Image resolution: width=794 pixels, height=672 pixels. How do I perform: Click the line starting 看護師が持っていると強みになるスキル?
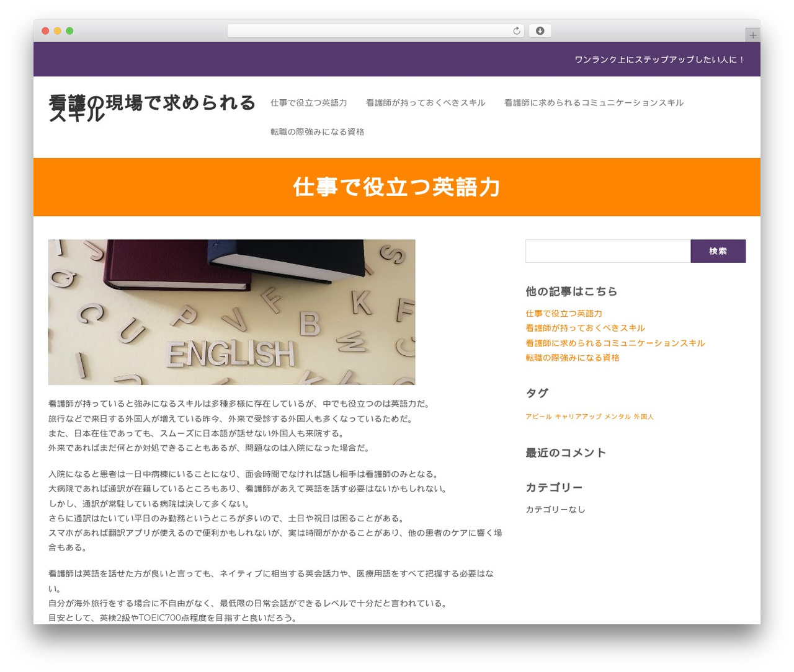tap(239, 404)
